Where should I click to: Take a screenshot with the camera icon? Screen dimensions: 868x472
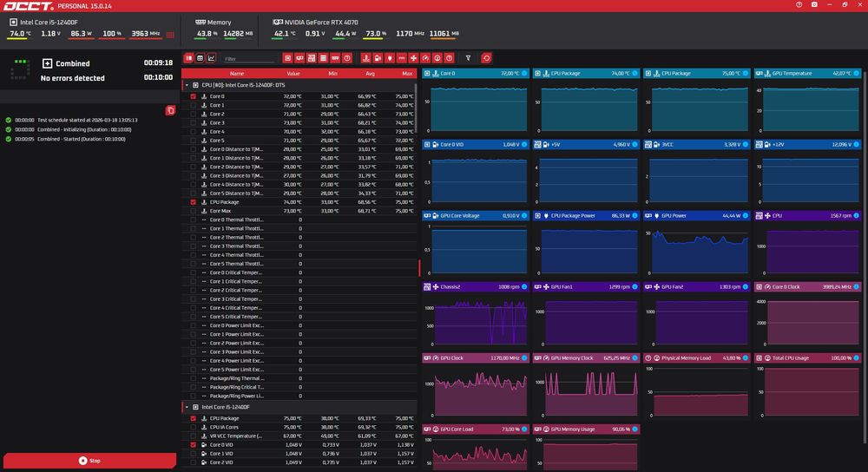click(x=813, y=5)
